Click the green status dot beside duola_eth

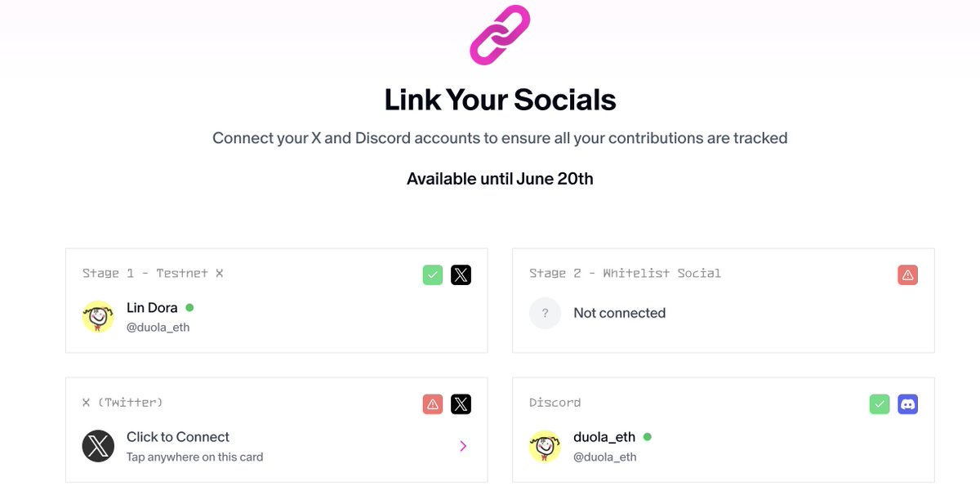coord(648,437)
